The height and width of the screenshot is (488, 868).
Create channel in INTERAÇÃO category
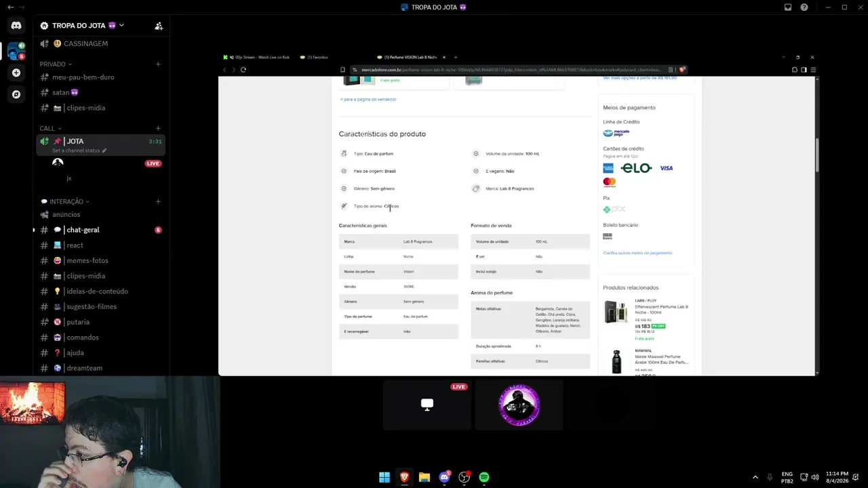coord(158,201)
